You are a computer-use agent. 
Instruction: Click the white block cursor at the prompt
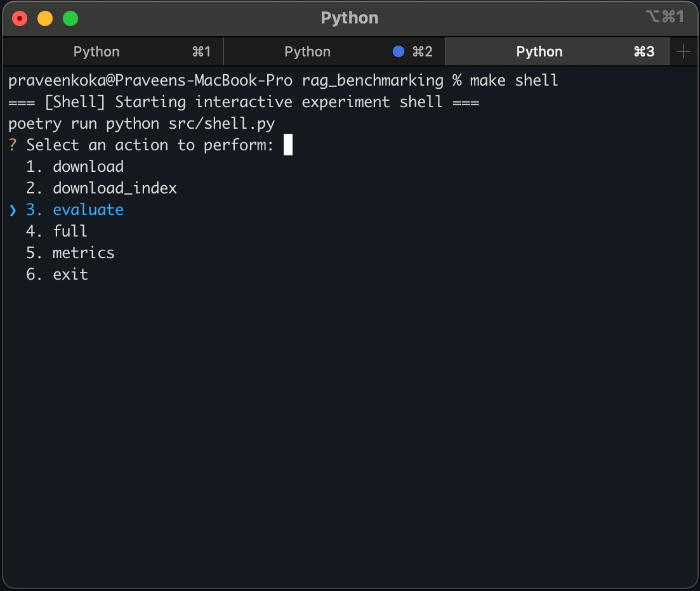tap(288, 145)
